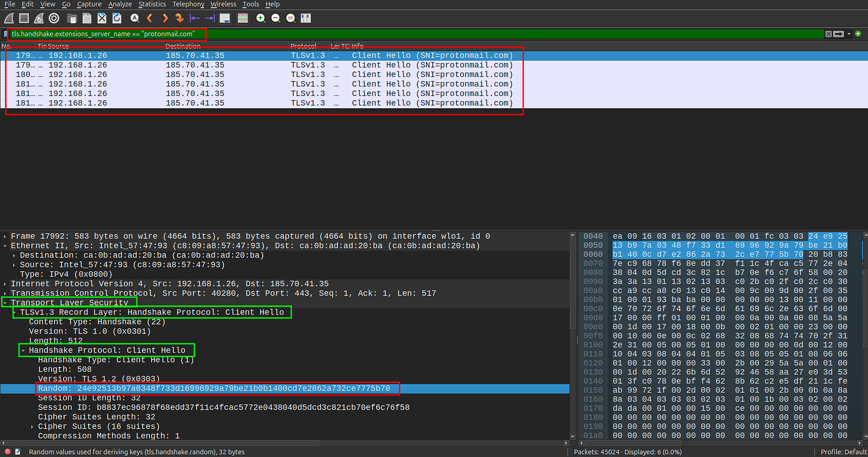Open the Statistics menu
The height and width of the screenshot is (457, 868).
152,4
